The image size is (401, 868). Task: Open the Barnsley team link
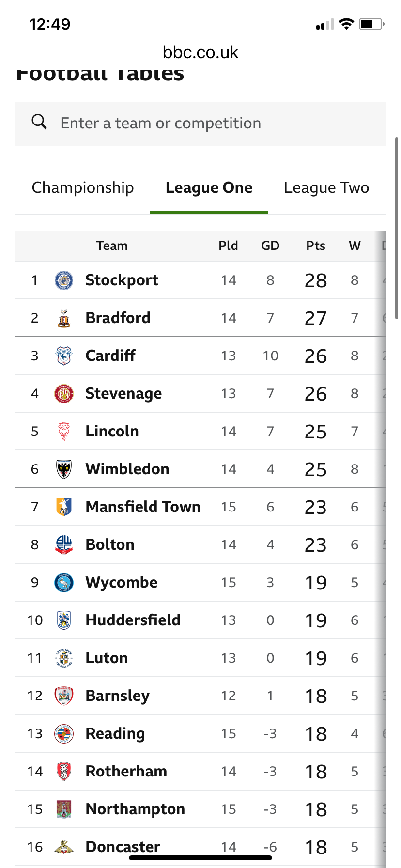[117, 696]
